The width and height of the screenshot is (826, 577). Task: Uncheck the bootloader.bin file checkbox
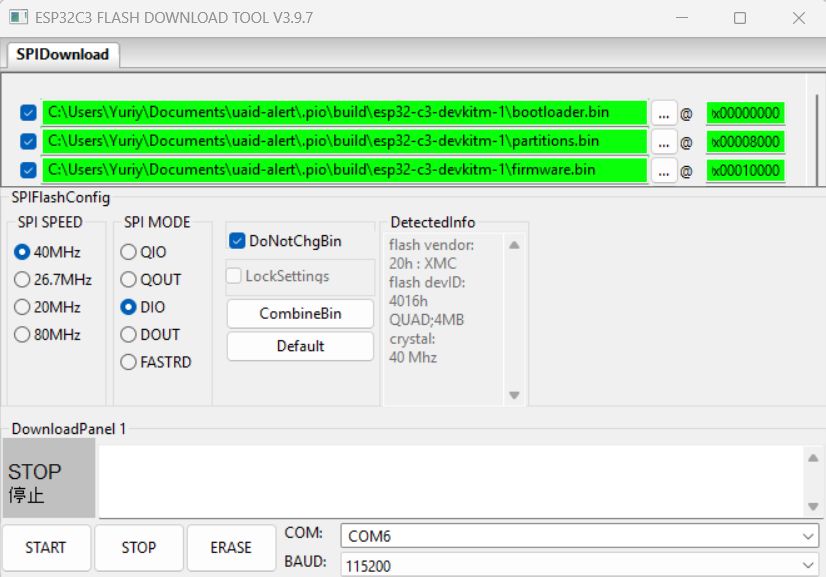click(x=28, y=113)
